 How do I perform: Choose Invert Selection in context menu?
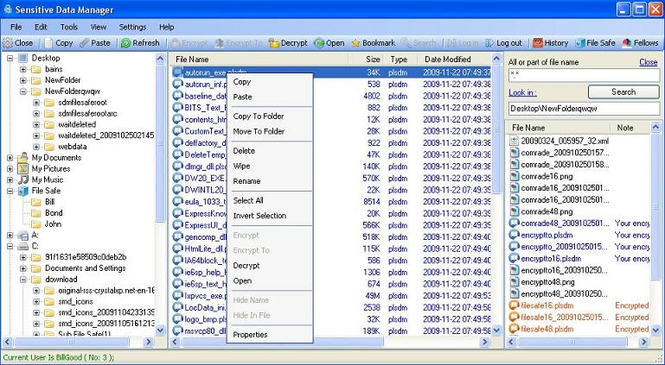pos(270,216)
